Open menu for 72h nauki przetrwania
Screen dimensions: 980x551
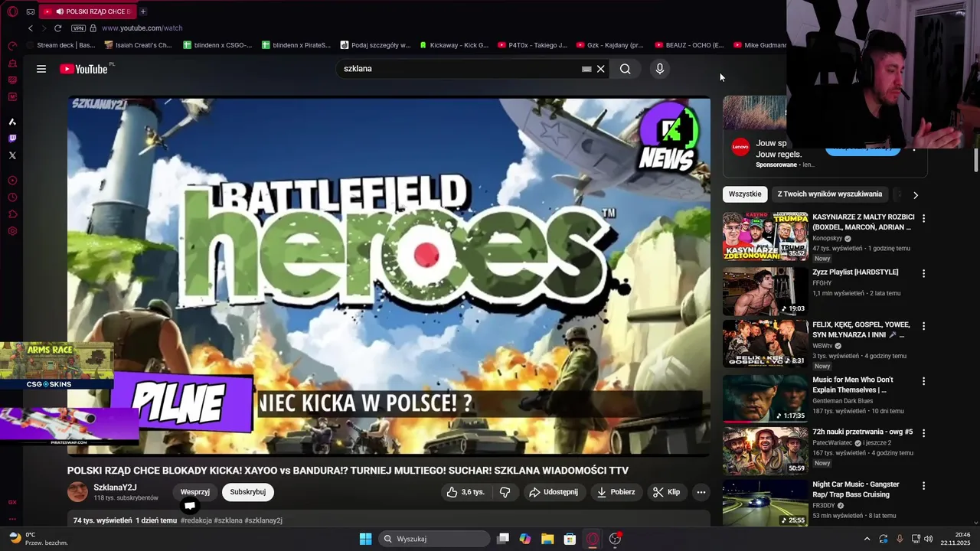[x=923, y=433]
